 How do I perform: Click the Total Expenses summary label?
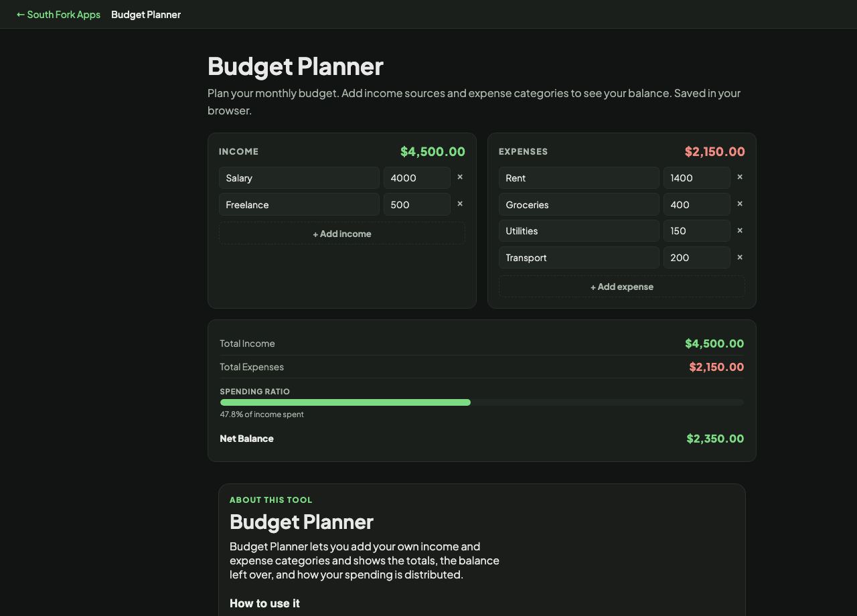[x=252, y=367]
